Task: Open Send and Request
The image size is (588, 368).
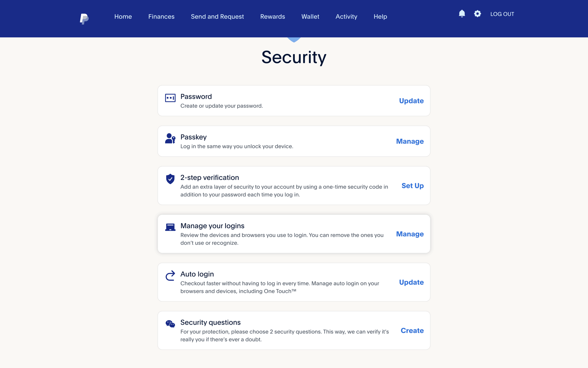Action: click(217, 17)
